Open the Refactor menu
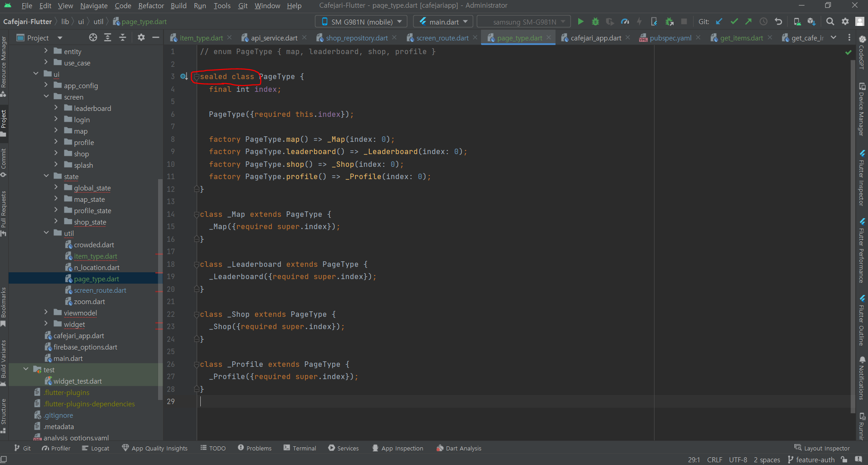The width and height of the screenshot is (868, 465). click(x=151, y=5)
